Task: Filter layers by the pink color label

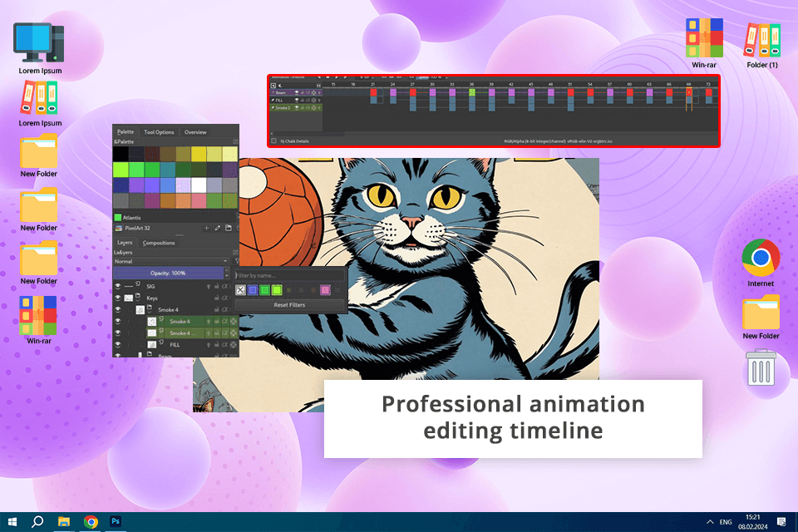Action: (325, 290)
